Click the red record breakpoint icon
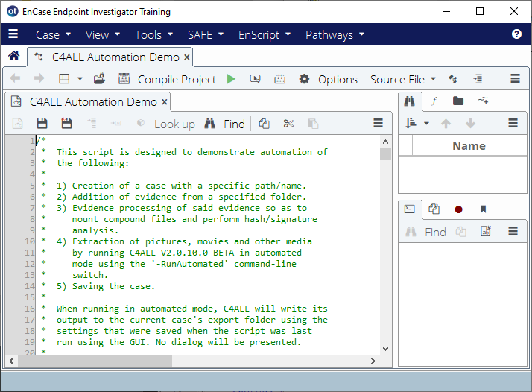 click(458, 209)
